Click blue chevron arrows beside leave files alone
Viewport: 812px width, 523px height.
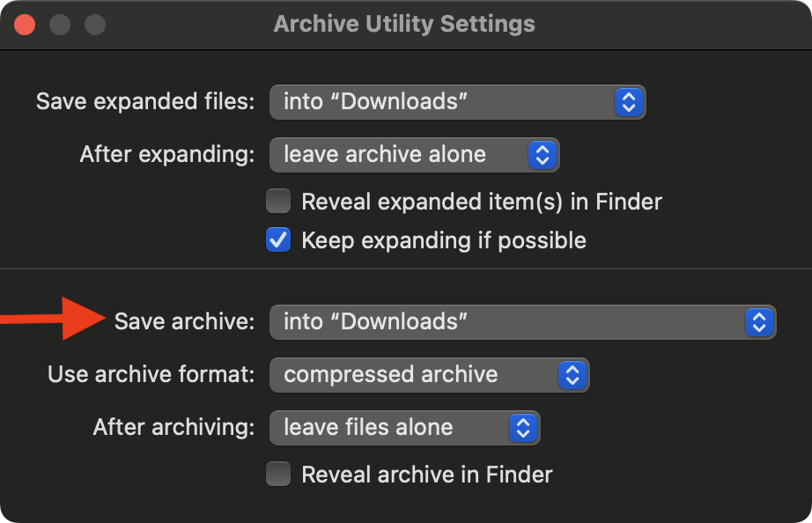[x=522, y=428]
